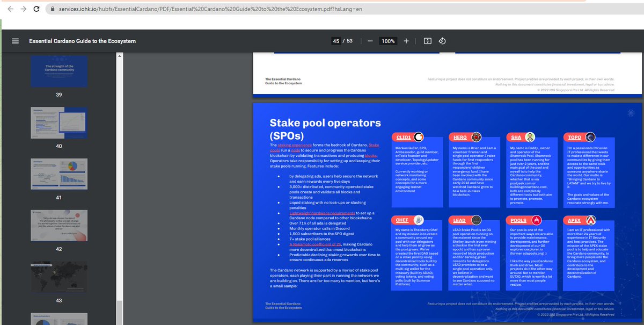Click the CHEF pool logo
The image size is (644, 325).
point(419,220)
